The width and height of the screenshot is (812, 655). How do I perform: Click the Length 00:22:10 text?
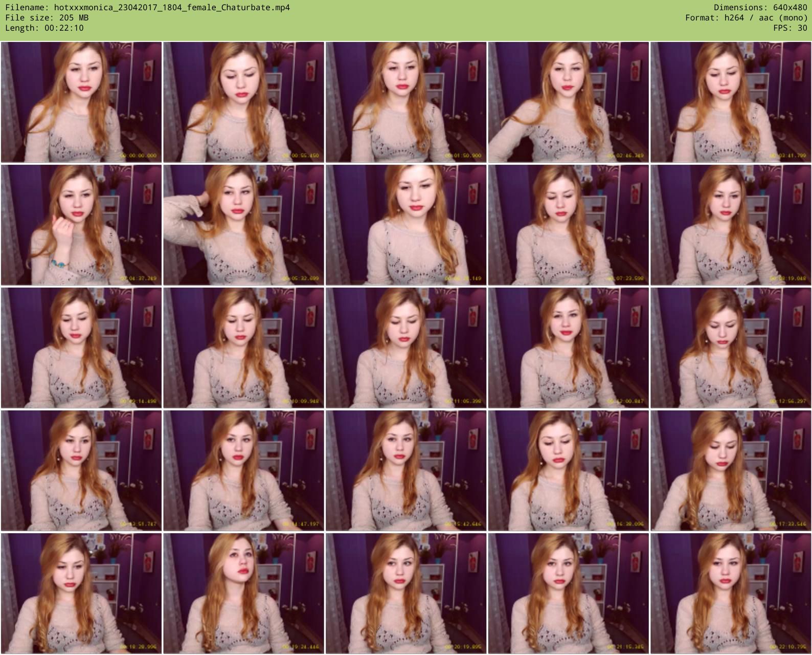coord(44,28)
